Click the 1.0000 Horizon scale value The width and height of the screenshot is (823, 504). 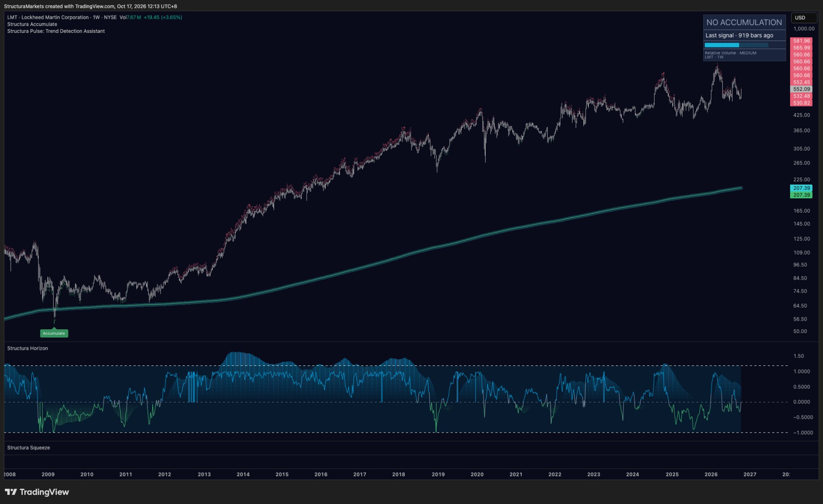802,372
